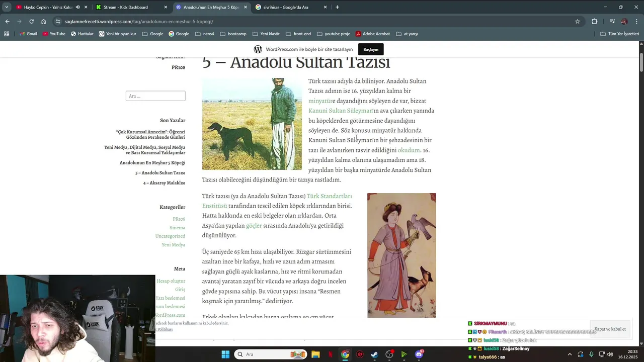Open the Uncategorized category
Viewport: 644px width, 362px height.
click(170, 236)
